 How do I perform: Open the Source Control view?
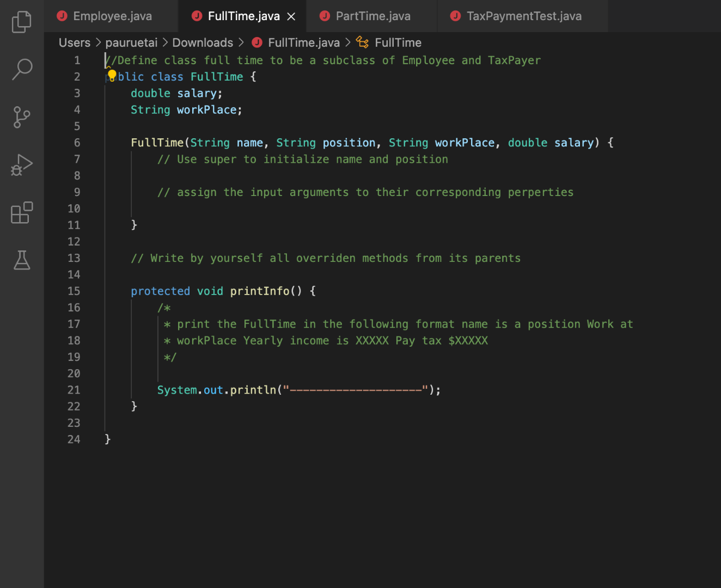pyautogui.click(x=22, y=117)
